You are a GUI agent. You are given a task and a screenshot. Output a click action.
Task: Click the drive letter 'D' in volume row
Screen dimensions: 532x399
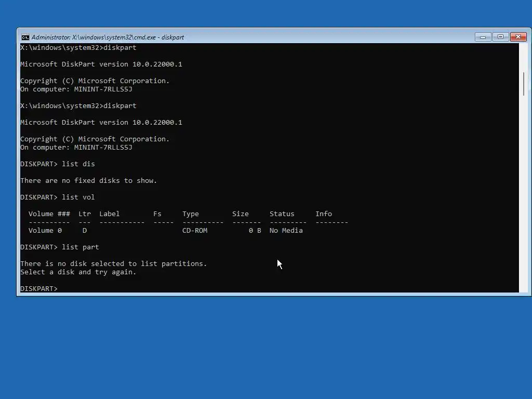(x=85, y=230)
